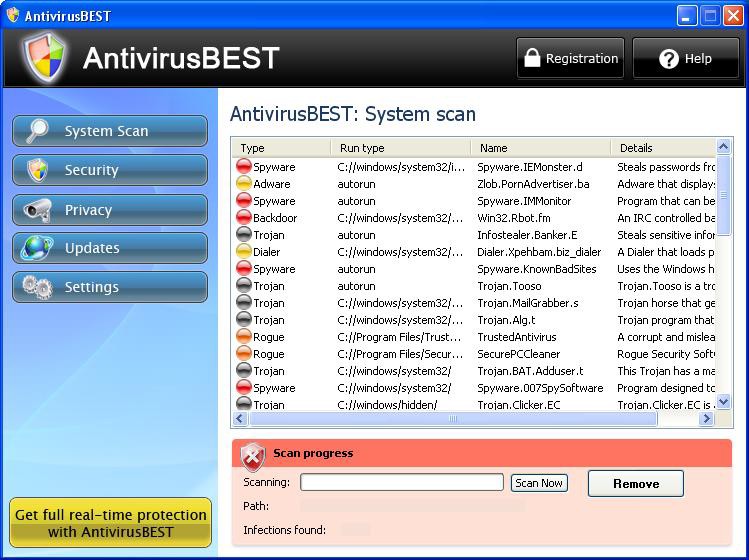Image resolution: width=749 pixels, height=560 pixels.
Task: Sort results by Run type column
Action: pos(400,148)
